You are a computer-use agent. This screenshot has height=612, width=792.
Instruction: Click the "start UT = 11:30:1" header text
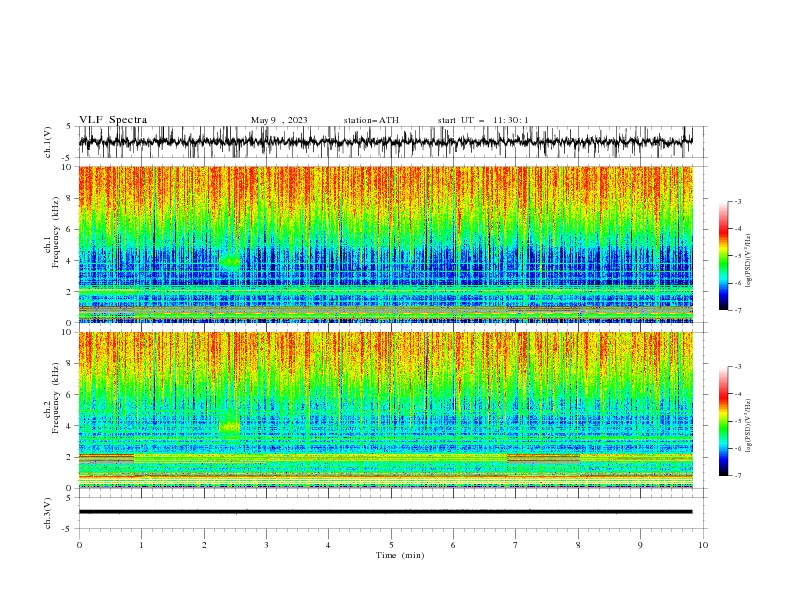483,120
